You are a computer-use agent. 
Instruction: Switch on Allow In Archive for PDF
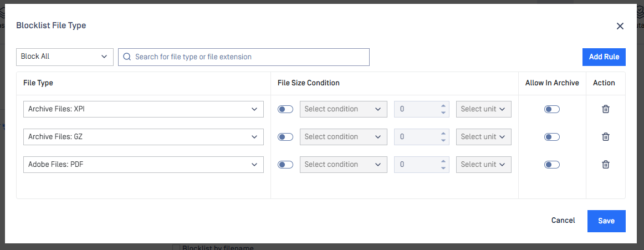coord(551,165)
